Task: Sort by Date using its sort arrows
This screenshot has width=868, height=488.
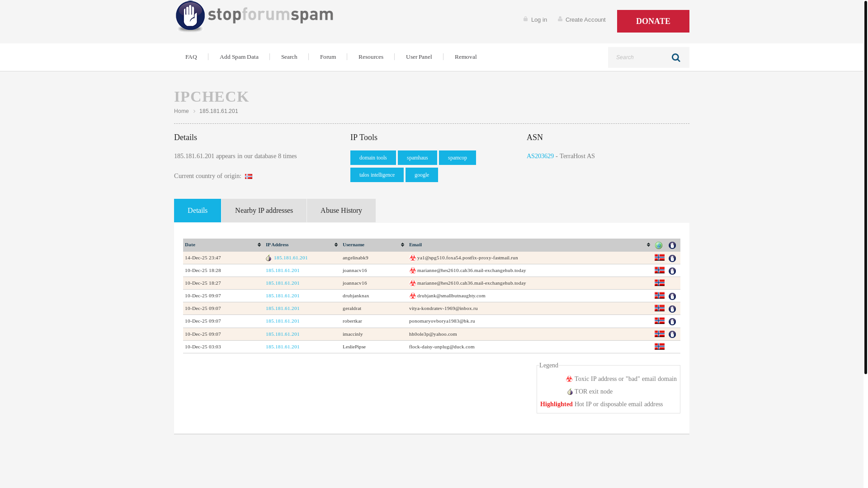Action: [x=259, y=245]
